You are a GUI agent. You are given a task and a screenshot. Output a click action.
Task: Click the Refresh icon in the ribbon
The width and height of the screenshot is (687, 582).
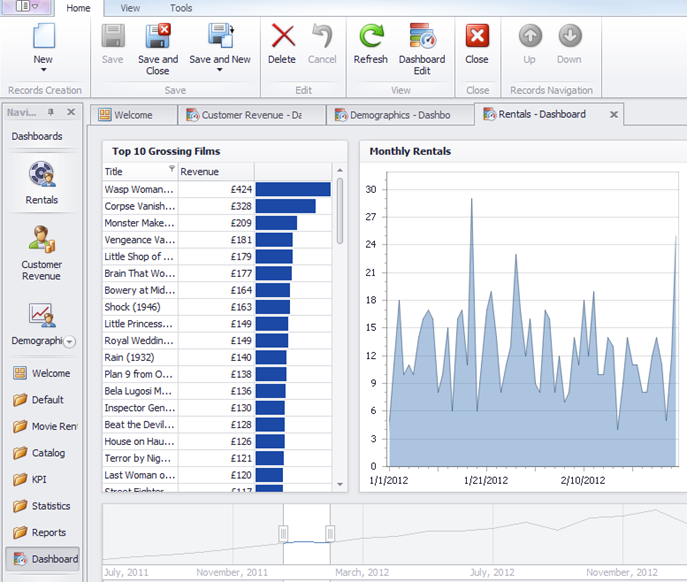pyautogui.click(x=371, y=38)
